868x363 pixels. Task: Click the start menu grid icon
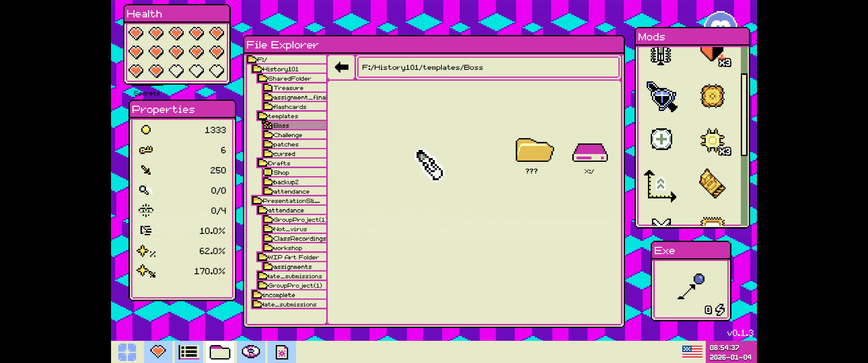(127, 352)
